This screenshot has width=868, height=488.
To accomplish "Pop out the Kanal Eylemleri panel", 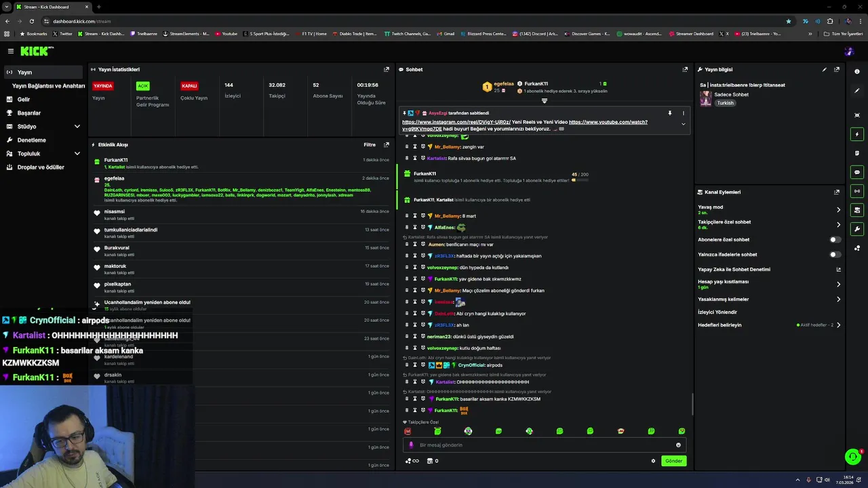I will pyautogui.click(x=837, y=192).
